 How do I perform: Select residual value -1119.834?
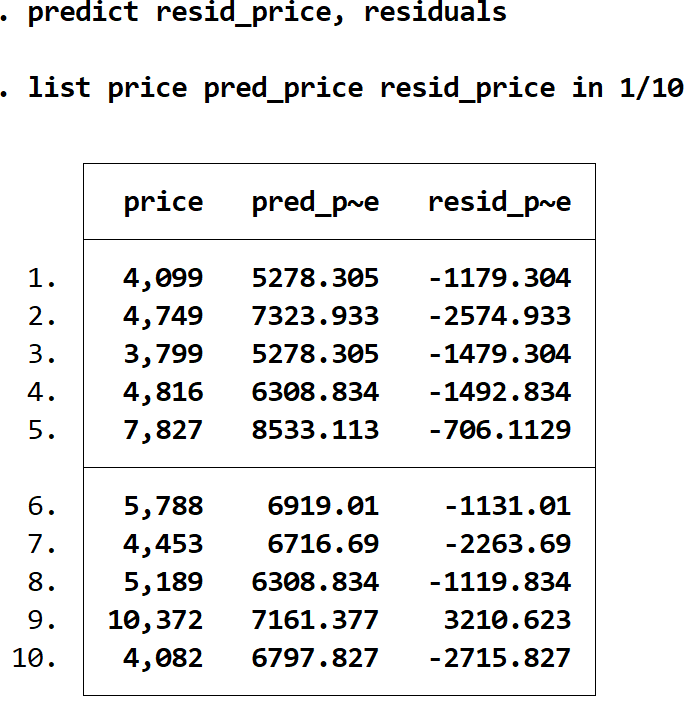pyautogui.click(x=499, y=582)
